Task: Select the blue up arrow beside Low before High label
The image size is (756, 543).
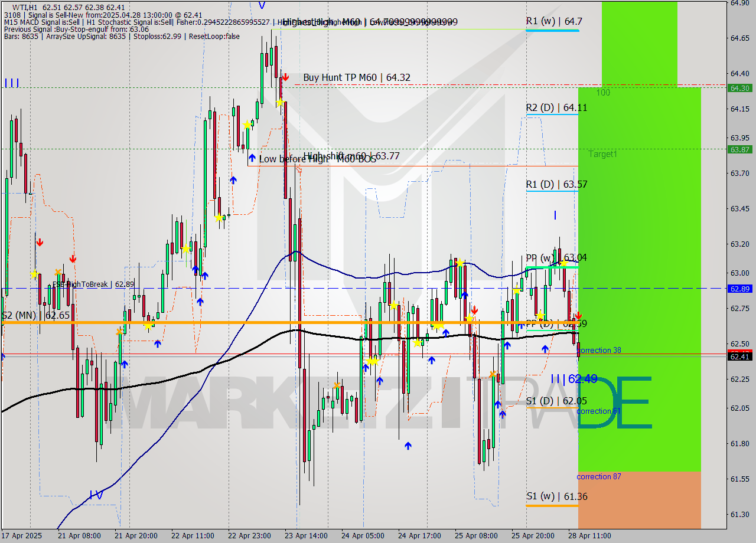Action: pyautogui.click(x=253, y=158)
